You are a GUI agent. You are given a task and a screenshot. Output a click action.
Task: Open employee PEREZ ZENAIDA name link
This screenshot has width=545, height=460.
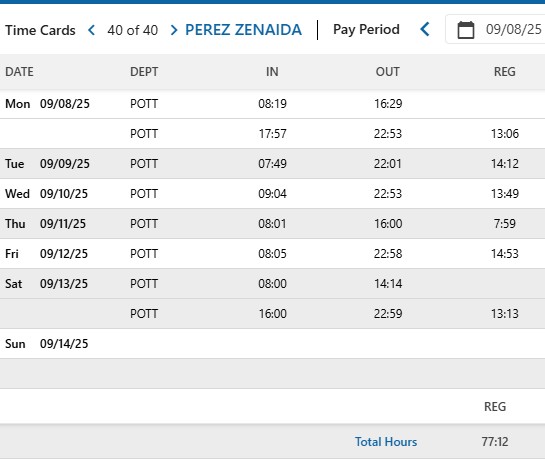click(x=243, y=30)
